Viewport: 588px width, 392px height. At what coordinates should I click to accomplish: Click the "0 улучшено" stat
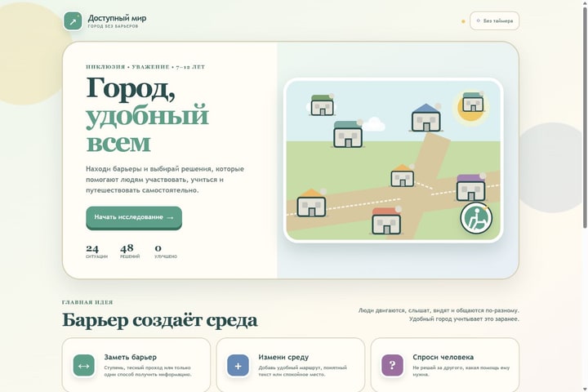pyautogui.click(x=165, y=252)
